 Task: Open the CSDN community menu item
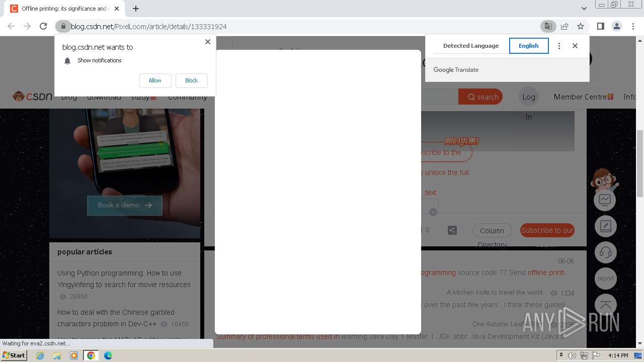188,97
